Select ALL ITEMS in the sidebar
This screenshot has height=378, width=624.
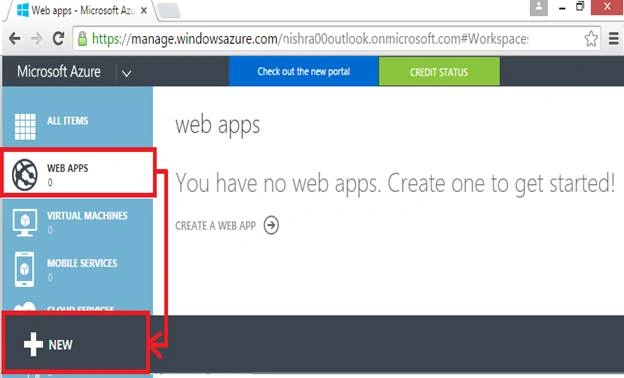coord(77,121)
